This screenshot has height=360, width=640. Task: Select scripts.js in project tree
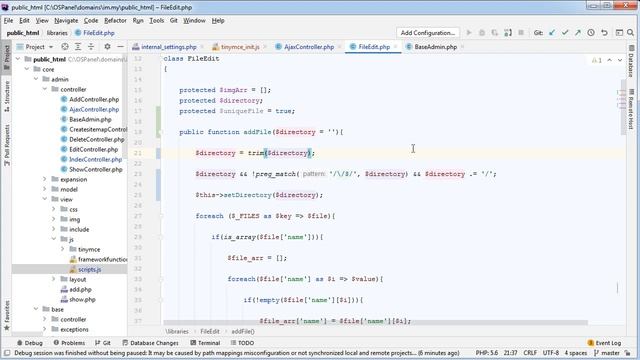tap(89, 269)
